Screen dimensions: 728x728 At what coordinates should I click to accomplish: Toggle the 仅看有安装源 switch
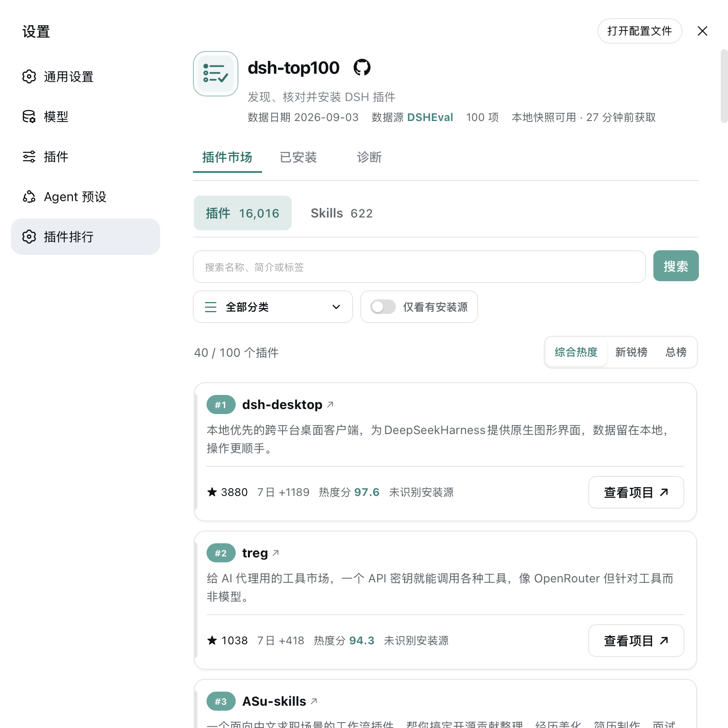click(x=383, y=307)
